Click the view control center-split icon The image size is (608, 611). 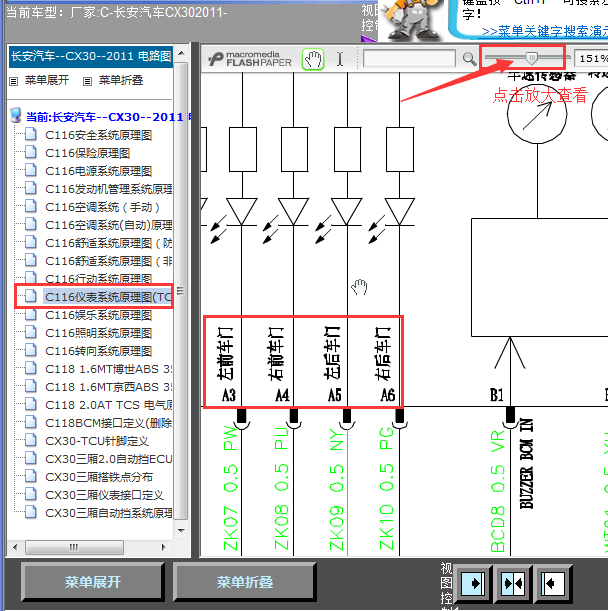point(513,583)
